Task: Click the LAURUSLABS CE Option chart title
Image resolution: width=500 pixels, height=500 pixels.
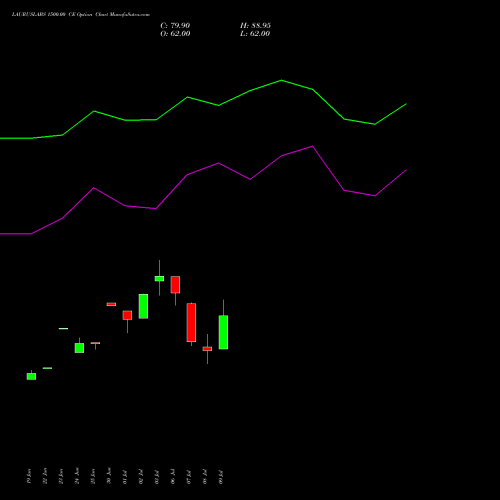Action: click(x=81, y=15)
